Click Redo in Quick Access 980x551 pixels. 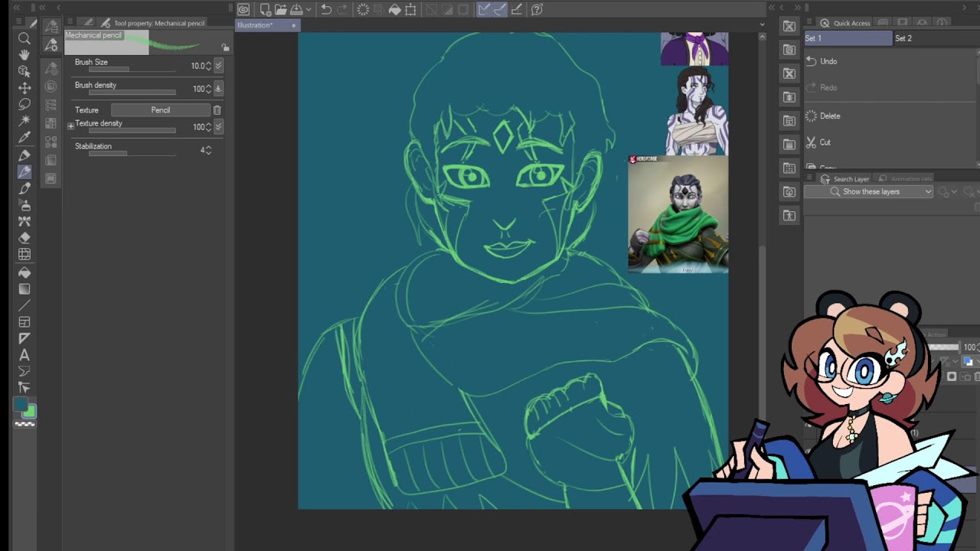coord(828,88)
